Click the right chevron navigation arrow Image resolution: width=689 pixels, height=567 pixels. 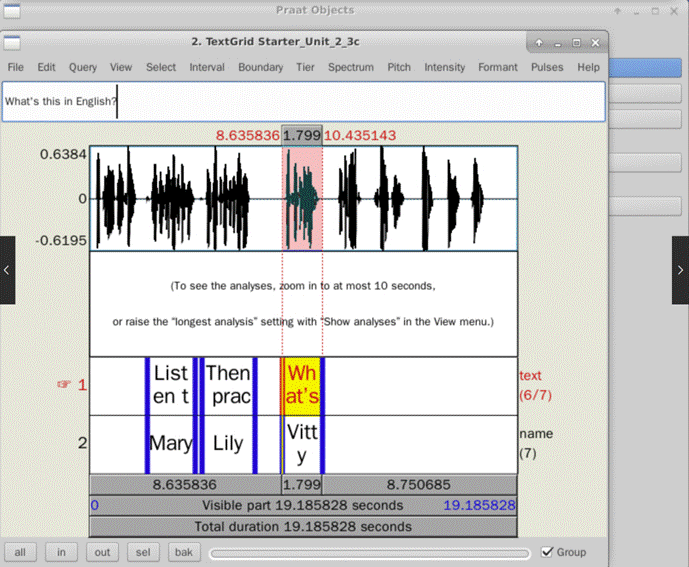pos(680,270)
